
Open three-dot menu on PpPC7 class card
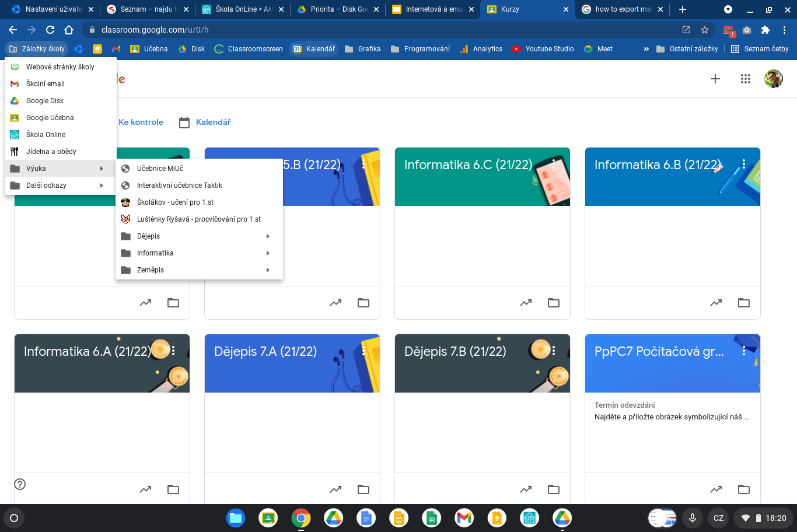(x=743, y=351)
